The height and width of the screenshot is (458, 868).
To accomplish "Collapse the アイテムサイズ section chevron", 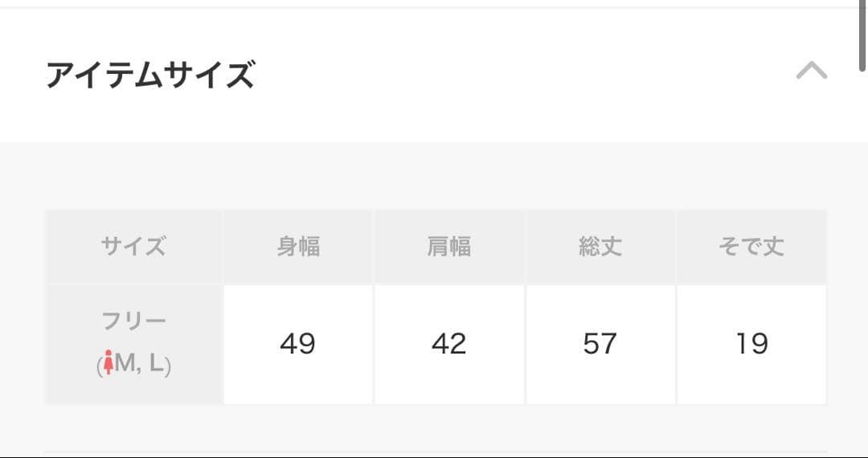I will coord(812,71).
